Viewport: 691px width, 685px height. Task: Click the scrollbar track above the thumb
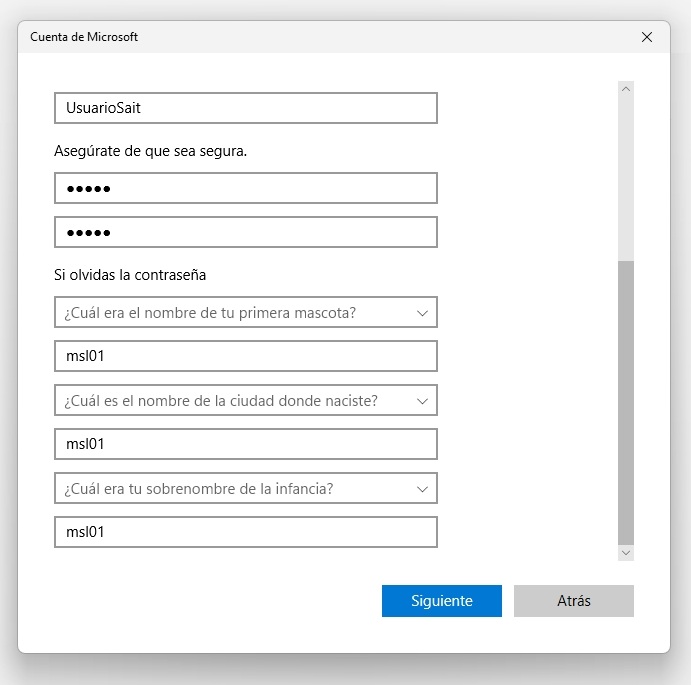point(626,180)
